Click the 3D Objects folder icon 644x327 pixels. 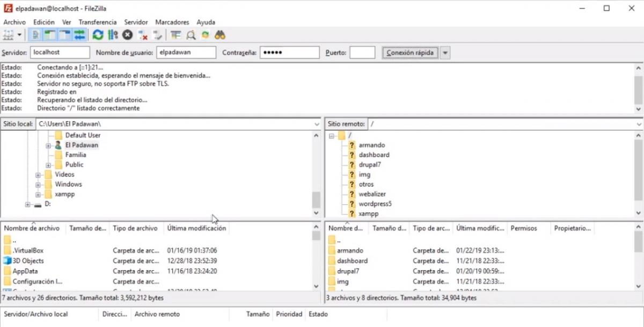(8, 261)
